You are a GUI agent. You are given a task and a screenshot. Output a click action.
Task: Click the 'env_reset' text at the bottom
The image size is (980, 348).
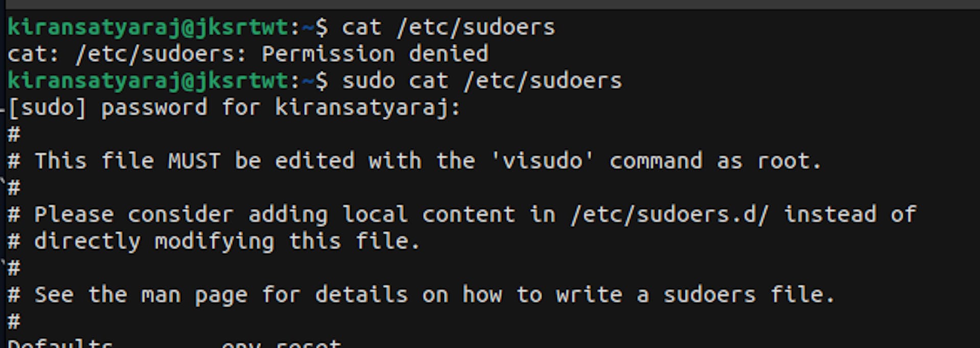(281, 344)
